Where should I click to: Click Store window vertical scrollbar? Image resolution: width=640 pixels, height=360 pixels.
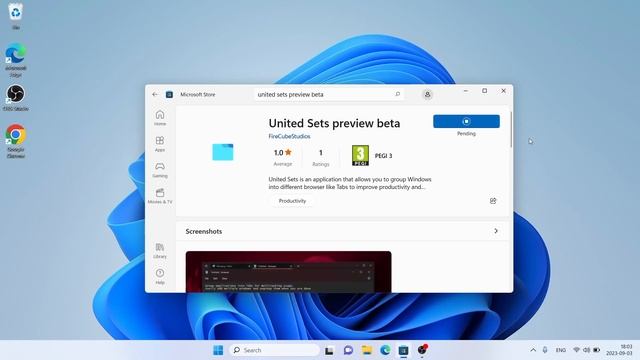(x=511, y=130)
